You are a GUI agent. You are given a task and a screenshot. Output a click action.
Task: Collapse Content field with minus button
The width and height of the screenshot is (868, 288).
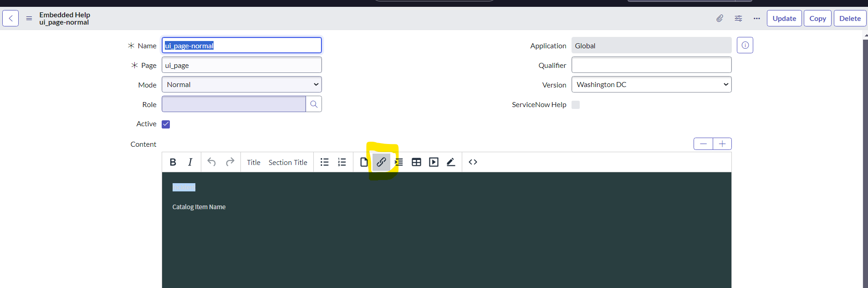(703, 144)
